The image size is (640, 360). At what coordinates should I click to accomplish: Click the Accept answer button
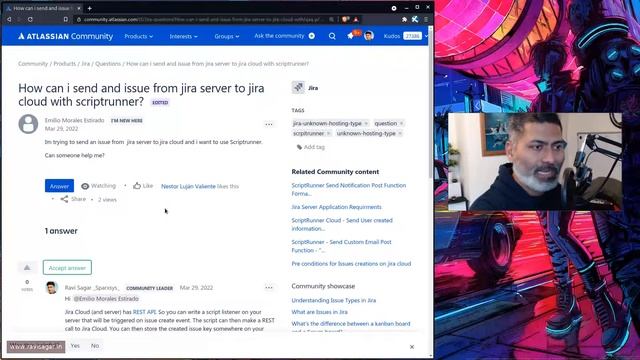(67, 268)
